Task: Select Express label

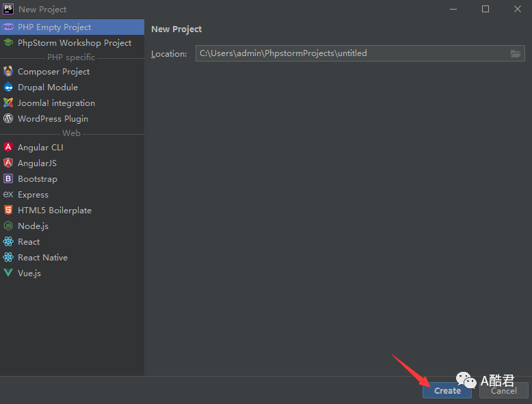Action: point(33,195)
